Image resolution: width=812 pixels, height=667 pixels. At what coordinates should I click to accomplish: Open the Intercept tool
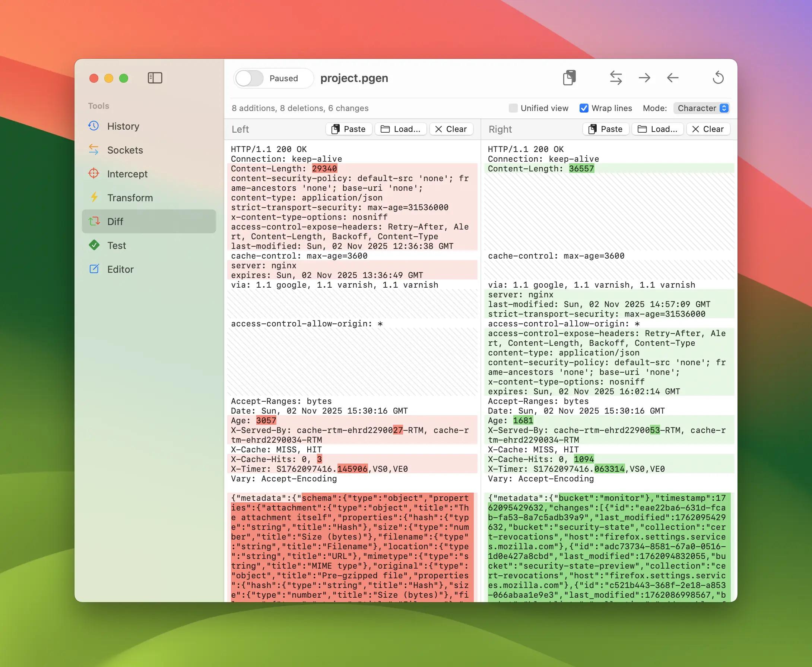[x=127, y=174]
